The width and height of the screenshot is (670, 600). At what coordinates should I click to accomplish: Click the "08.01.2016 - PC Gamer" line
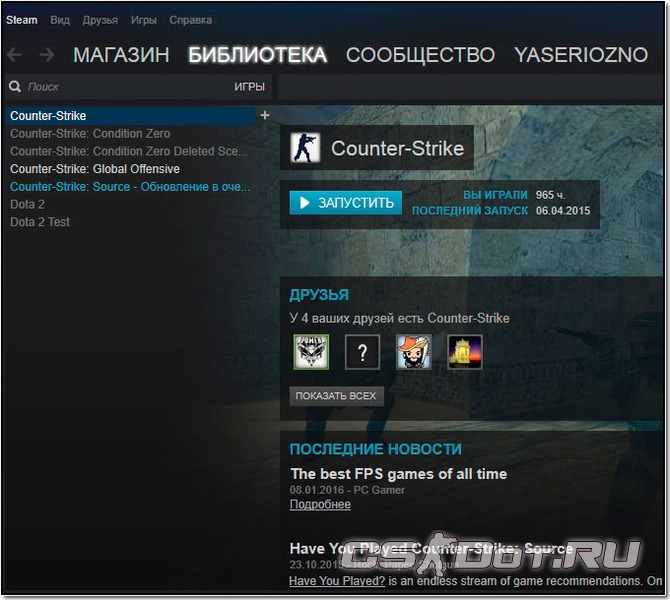(x=347, y=490)
